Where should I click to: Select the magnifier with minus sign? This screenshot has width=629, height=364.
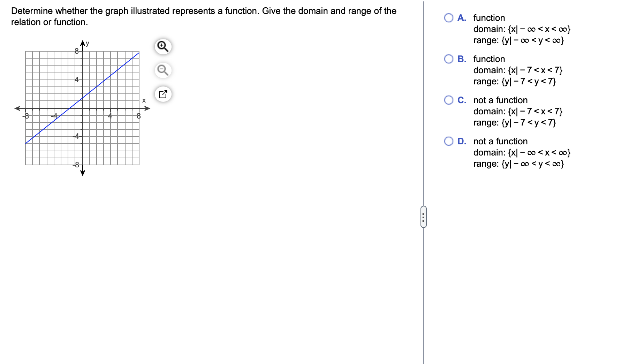(x=162, y=70)
